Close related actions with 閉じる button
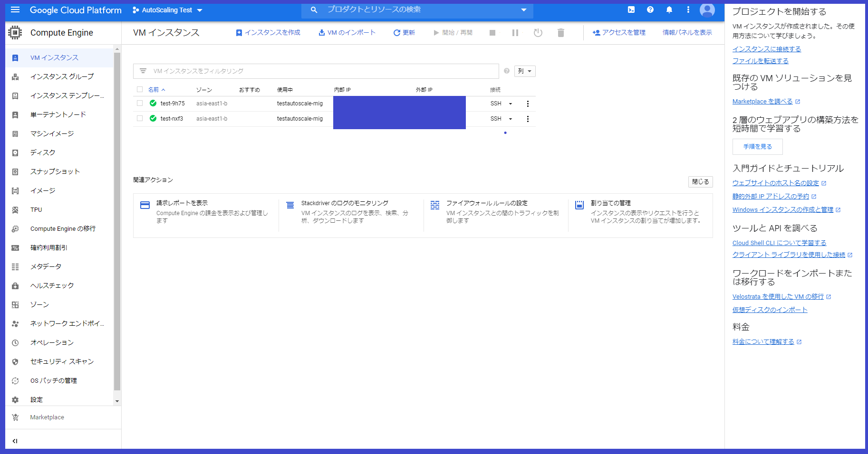The image size is (868, 454). [x=701, y=182]
